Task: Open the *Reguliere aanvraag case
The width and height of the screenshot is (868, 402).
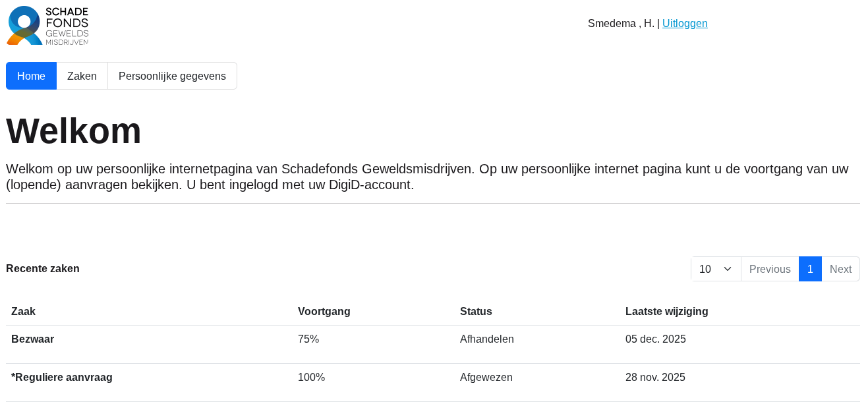Action: (x=62, y=378)
